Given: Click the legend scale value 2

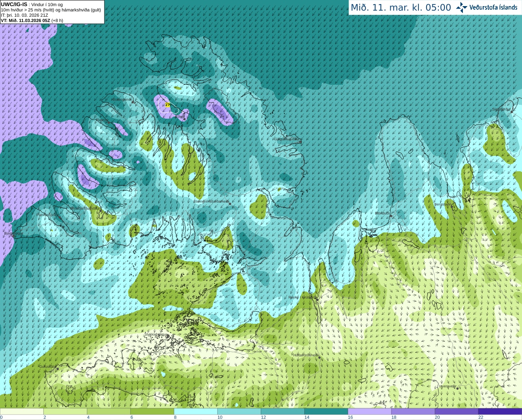Looking at the screenshot, I should tap(44, 417).
